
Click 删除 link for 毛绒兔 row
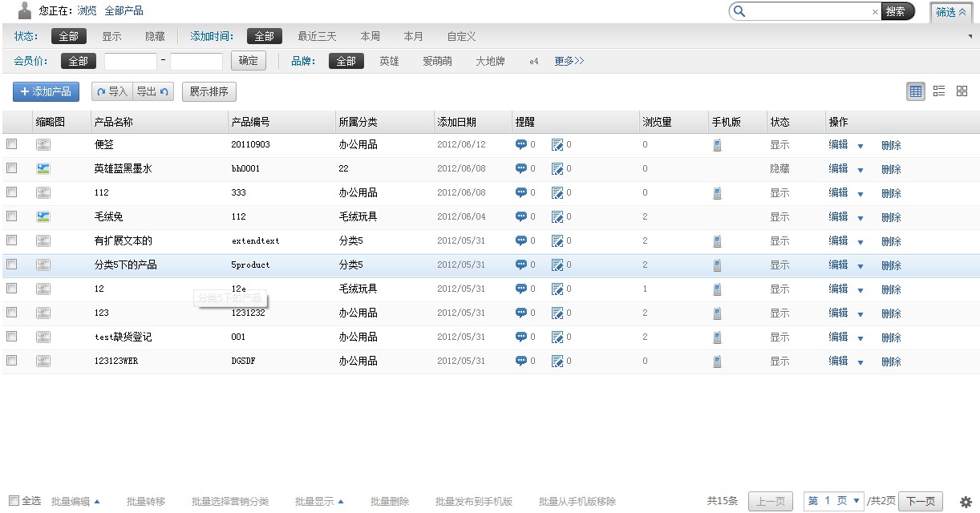click(891, 217)
